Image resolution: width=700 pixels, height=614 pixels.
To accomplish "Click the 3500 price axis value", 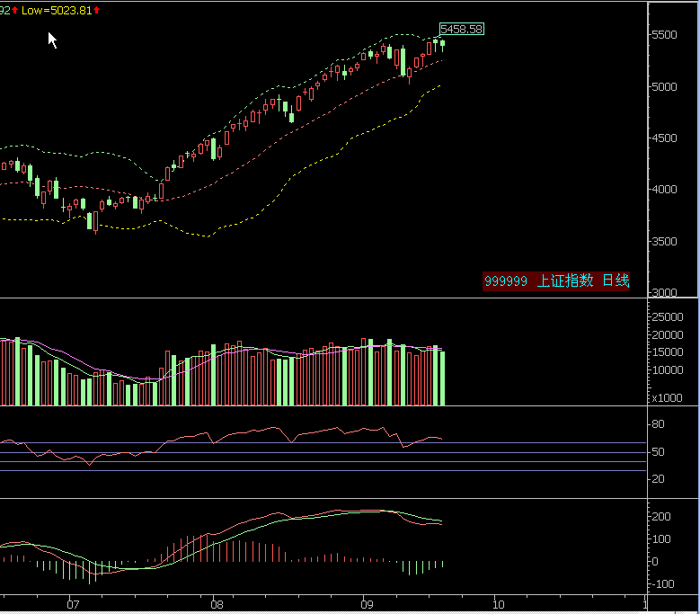I will 664,241.
